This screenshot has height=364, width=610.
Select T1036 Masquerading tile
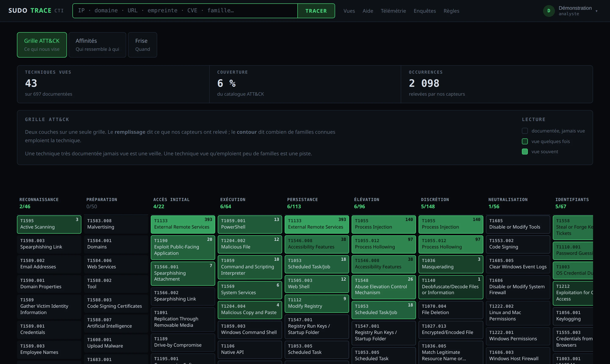point(451,264)
